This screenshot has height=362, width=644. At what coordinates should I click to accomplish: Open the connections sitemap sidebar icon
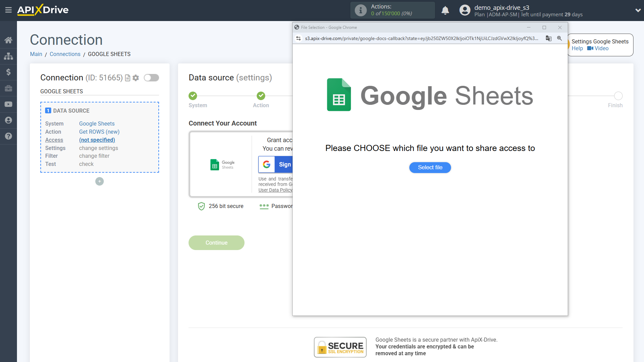coord(8,56)
